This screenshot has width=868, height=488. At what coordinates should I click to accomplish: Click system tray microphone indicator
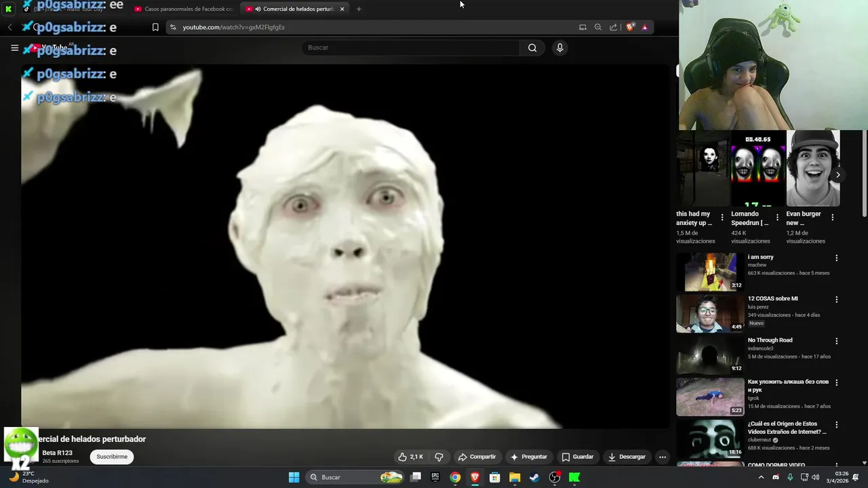[790, 477]
